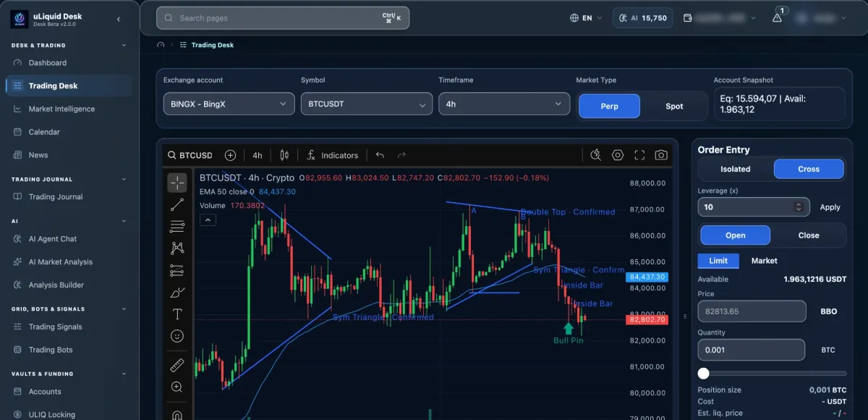Choose the Close position option
868x420 pixels.
[x=809, y=235]
